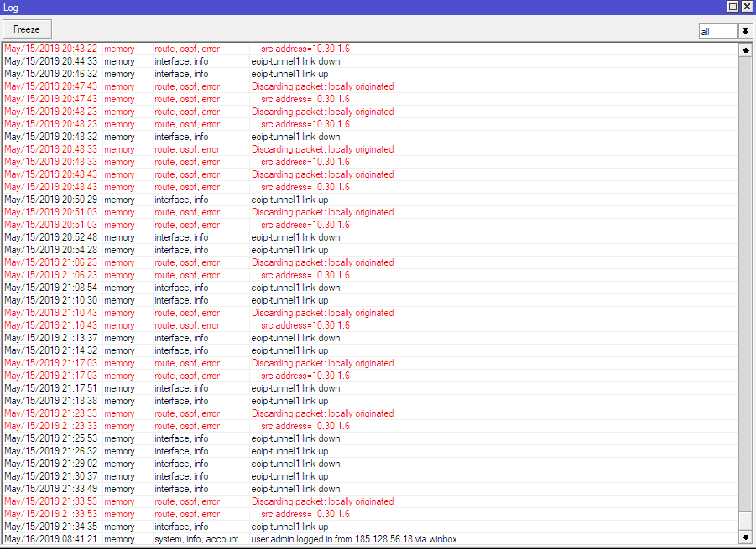Select the 21:18:38 eoip-tunnel1 link up row
The image size is (756, 550).
click(370, 402)
